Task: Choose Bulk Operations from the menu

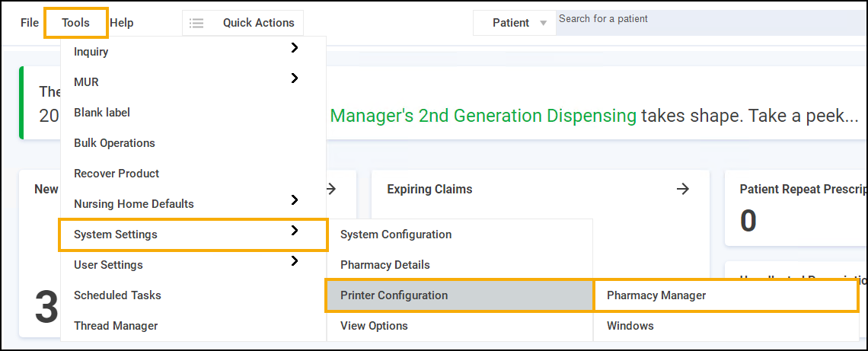Action: (x=114, y=143)
